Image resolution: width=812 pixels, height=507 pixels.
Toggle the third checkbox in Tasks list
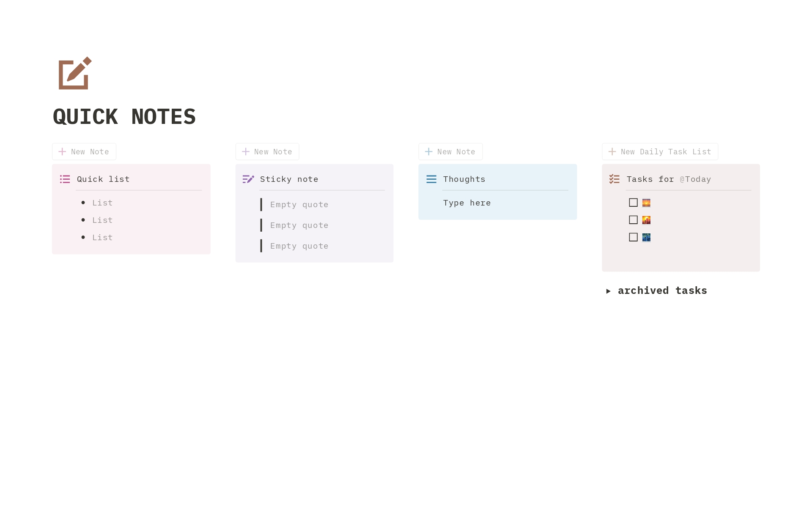pyautogui.click(x=633, y=237)
